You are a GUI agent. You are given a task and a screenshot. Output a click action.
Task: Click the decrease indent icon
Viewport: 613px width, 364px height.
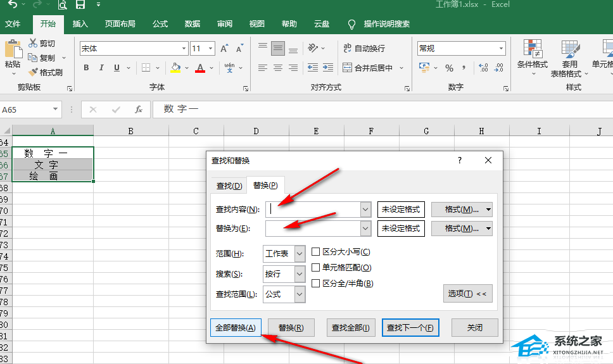tap(313, 68)
